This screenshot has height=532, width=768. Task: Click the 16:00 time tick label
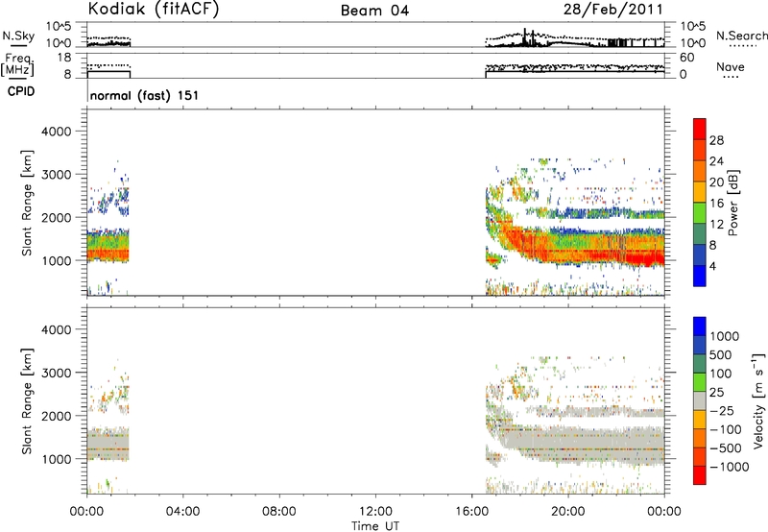(471, 512)
